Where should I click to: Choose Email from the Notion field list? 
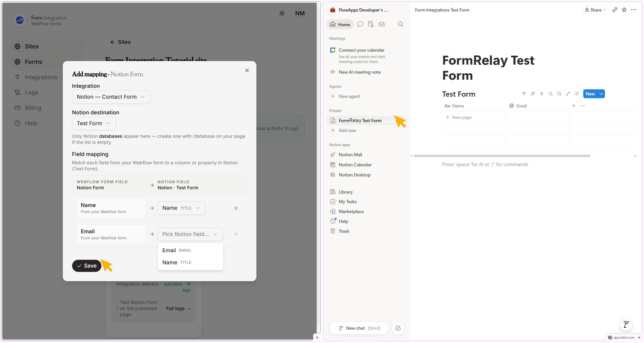click(x=190, y=250)
